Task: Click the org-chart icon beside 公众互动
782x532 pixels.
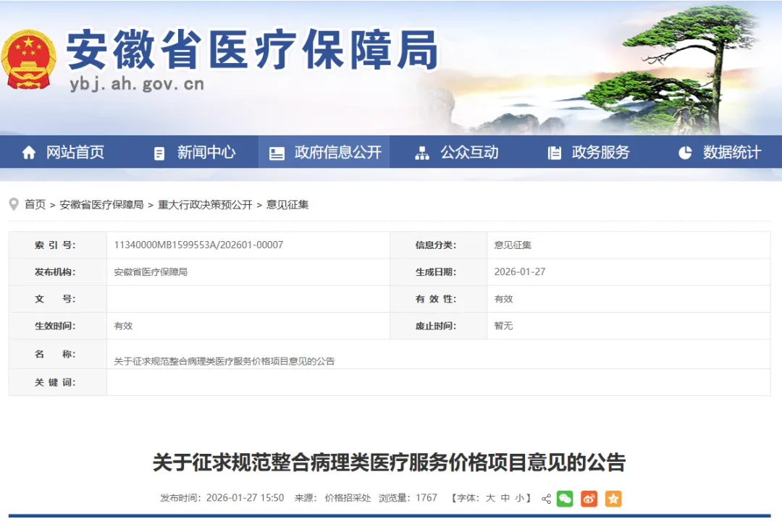Action: (x=422, y=153)
